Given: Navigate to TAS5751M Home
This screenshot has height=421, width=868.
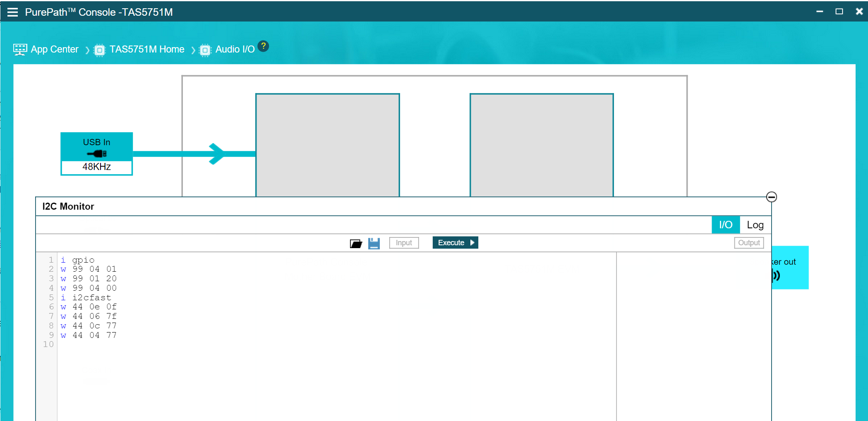Looking at the screenshot, I should 147,49.
